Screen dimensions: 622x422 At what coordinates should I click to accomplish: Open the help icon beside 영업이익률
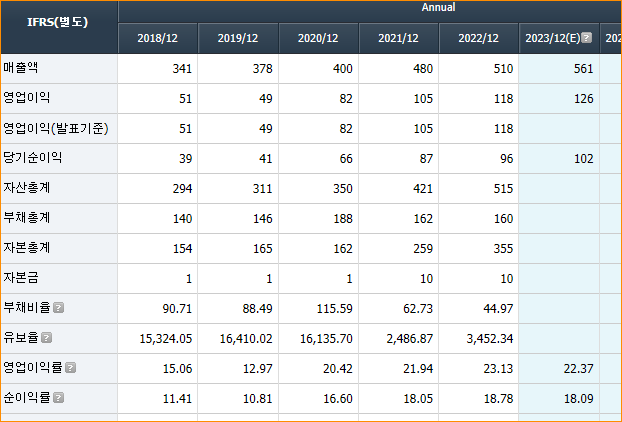(x=70, y=368)
